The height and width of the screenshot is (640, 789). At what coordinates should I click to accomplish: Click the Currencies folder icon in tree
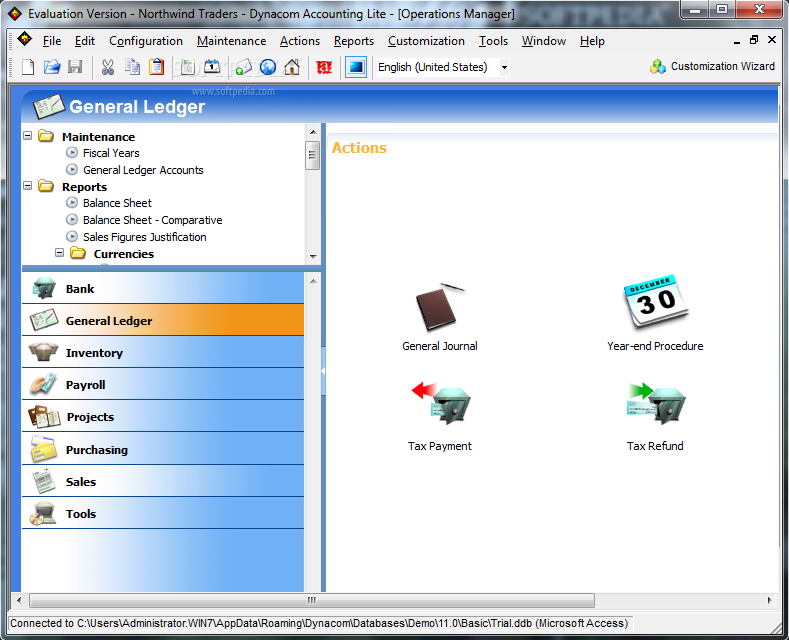coord(77,253)
